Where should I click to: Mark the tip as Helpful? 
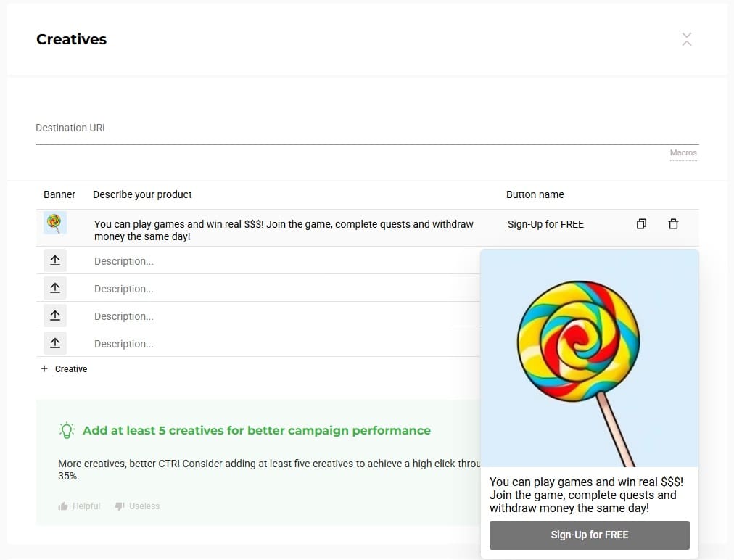coord(79,506)
